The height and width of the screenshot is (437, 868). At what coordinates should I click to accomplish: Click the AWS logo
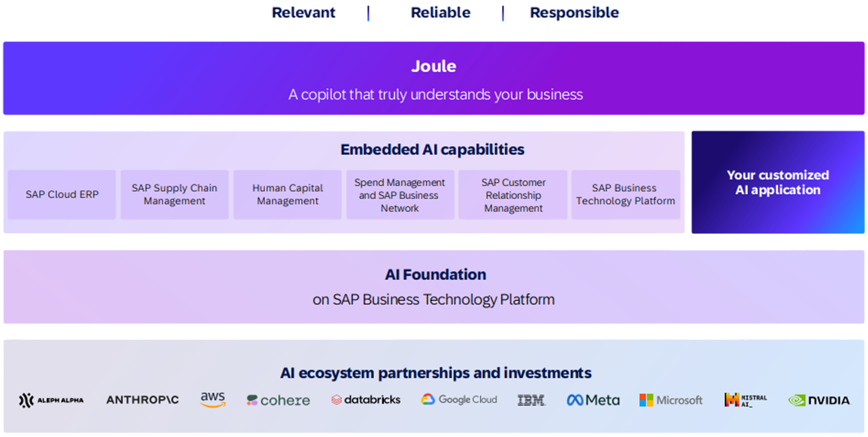coord(213,399)
